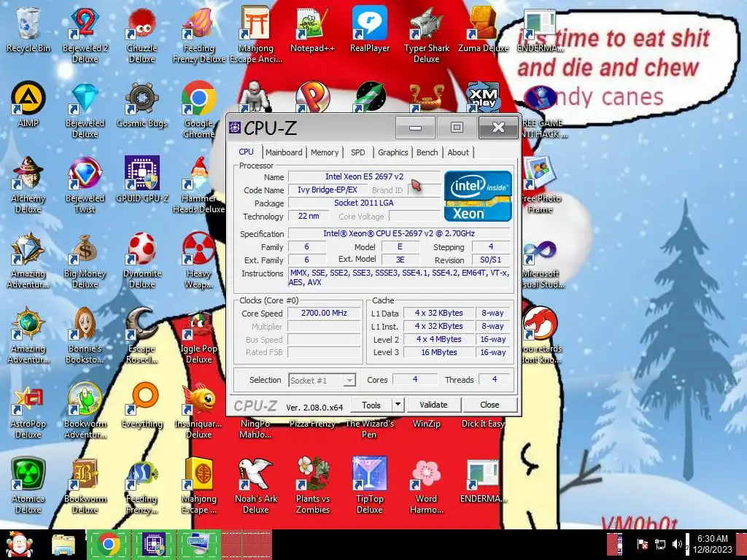Viewport: 747px width, 560px height.
Task: Open the SPD tab
Action: coord(357,152)
